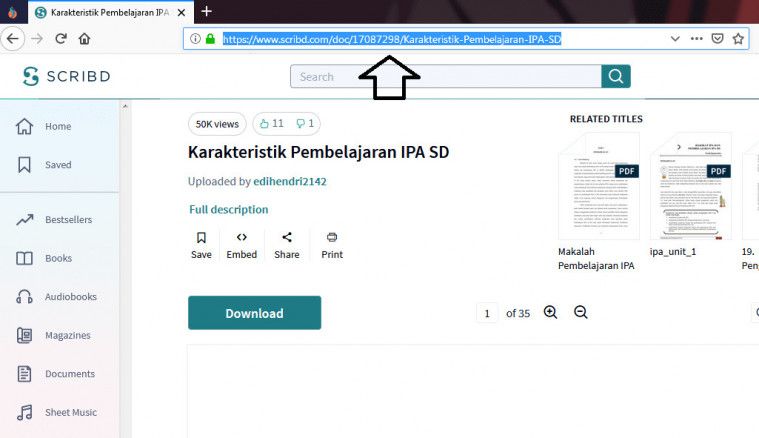759x438 pixels.
Task: Expand the Full description link
Action: pyautogui.click(x=228, y=210)
